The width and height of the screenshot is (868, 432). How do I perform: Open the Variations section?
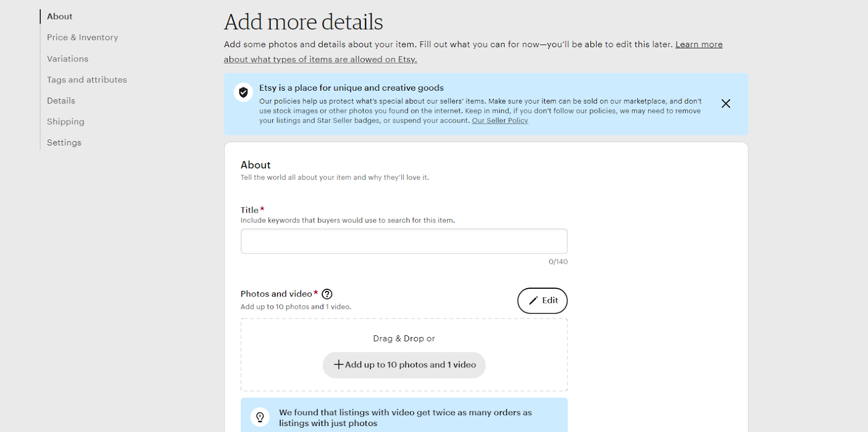(x=67, y=59)
